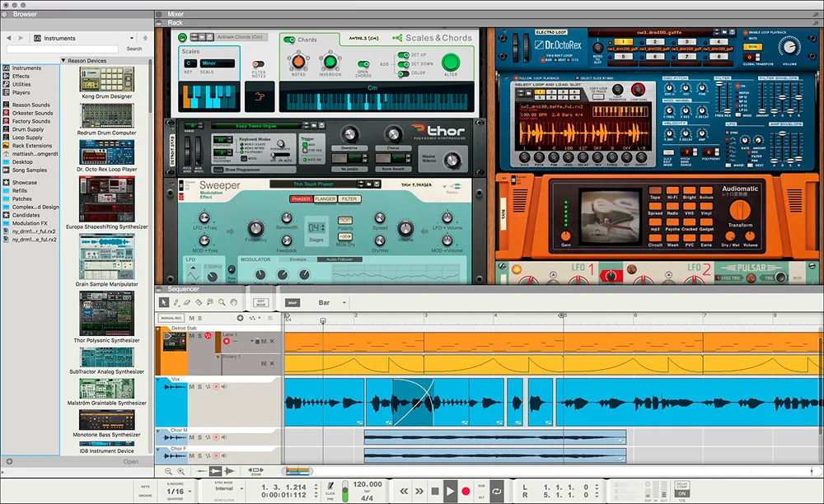
Task: Collapse the Mixer panel header
Action: coord(159,14)
